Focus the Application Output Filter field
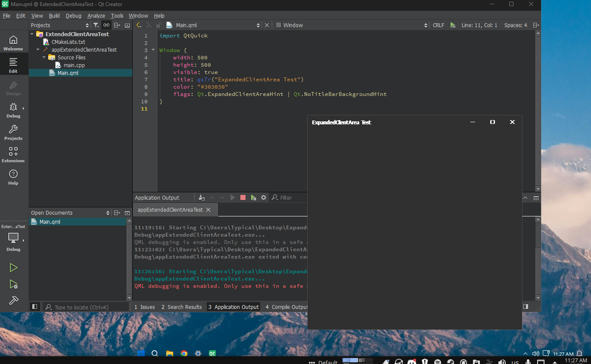The width and height of the screenshot is (591, 364). pyautogui.click(x=289, y=198)
